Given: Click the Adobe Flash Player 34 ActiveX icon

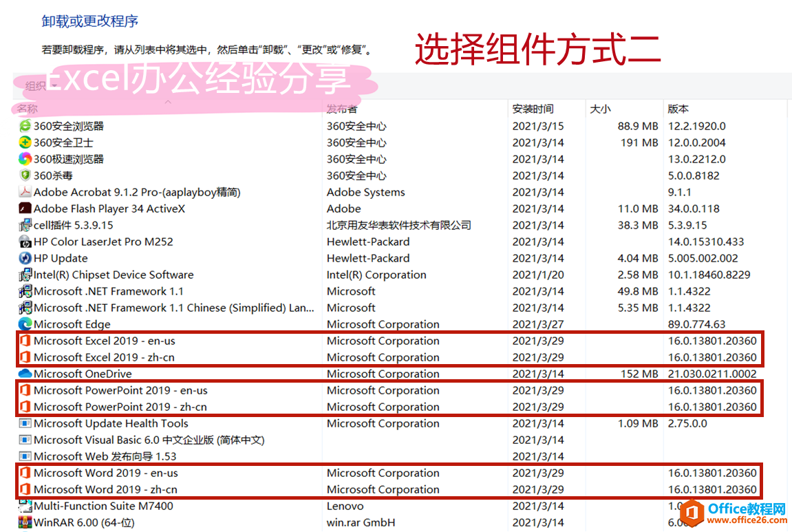Looking at the screenshot, I should [25, 208].
